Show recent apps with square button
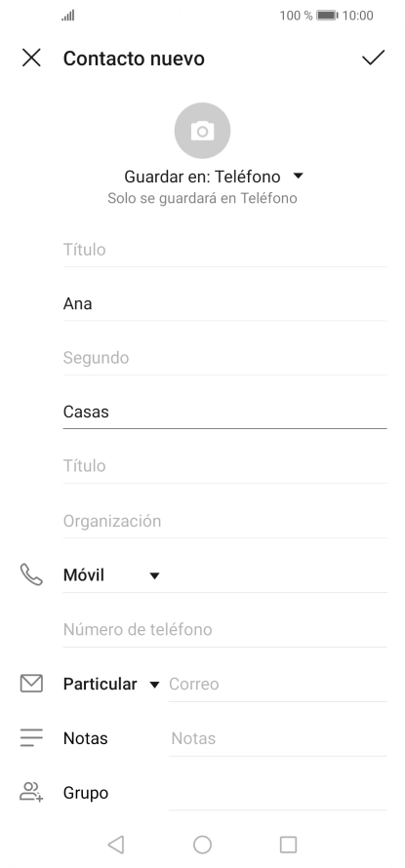Screen dimensions: 405x868 (x=288, y=845)
